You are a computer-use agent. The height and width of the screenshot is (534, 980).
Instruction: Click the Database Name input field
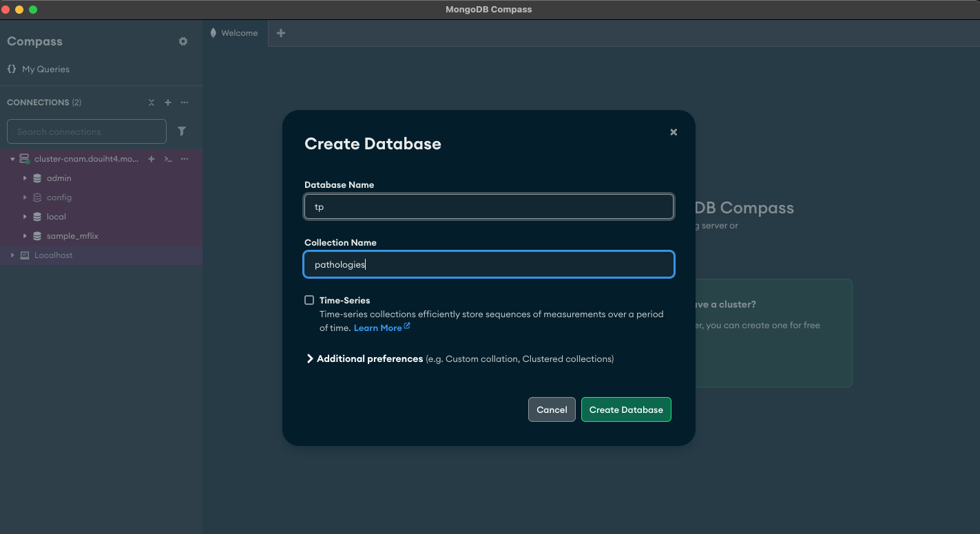489,206
